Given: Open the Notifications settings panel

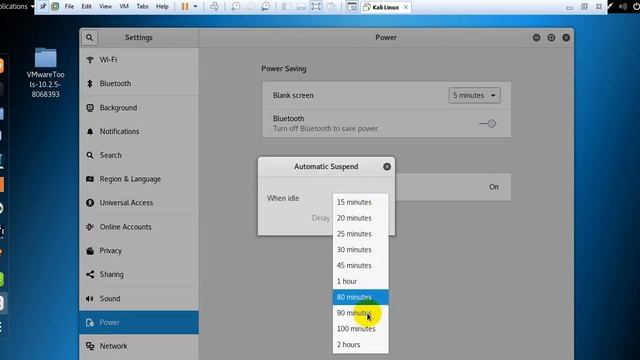Looking at the screenshot, I should pyautogui.click(x=139, y=131).
